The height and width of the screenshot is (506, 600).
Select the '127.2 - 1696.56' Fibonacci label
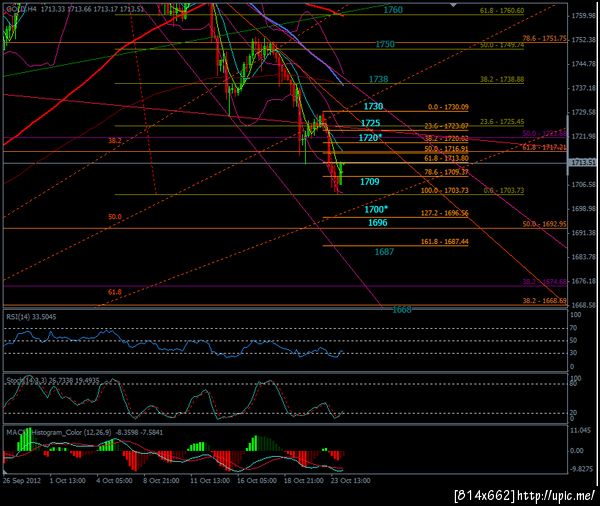(445, 213)
